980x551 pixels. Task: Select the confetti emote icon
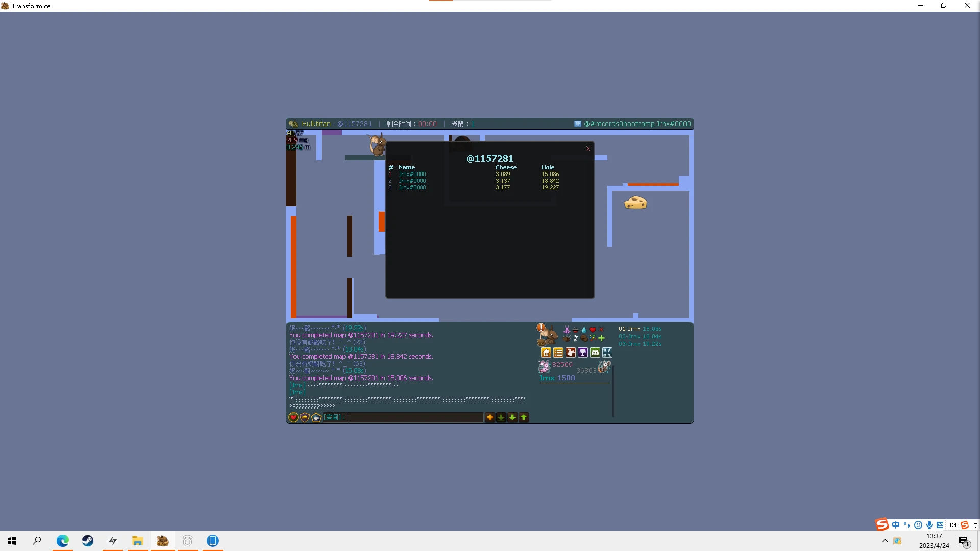click(593, 338)
